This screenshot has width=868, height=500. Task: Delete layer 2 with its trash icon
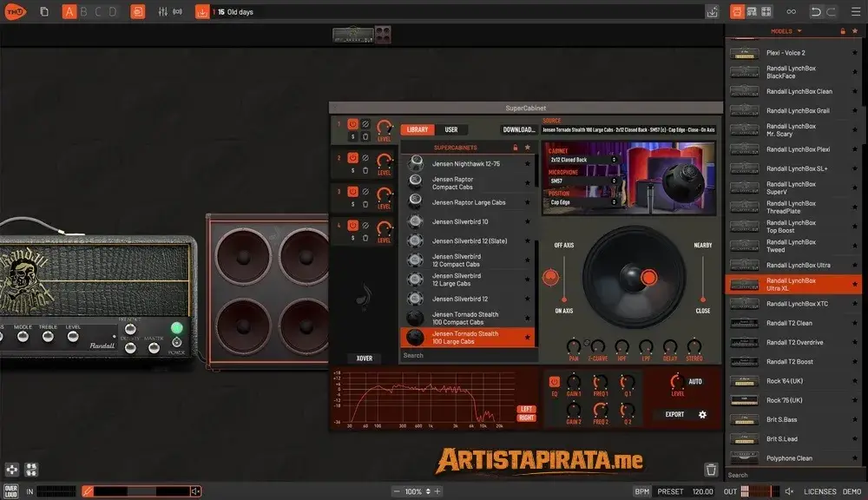[366, 169]
